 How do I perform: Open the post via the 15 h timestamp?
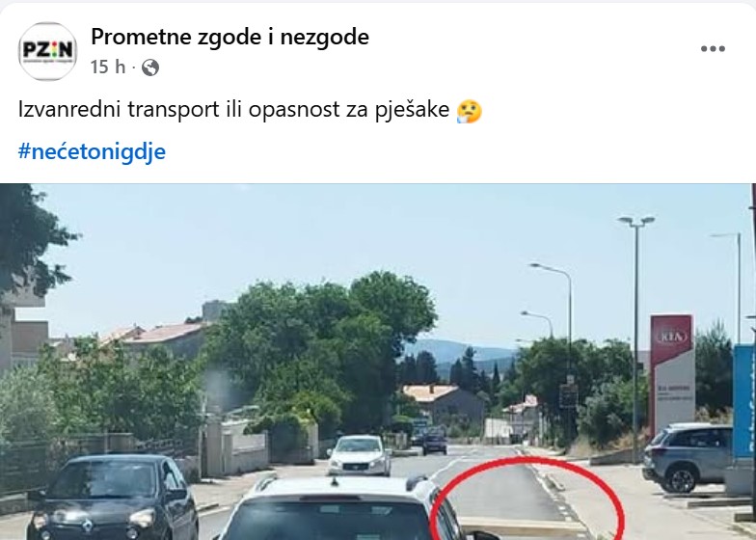coord(108,67)
